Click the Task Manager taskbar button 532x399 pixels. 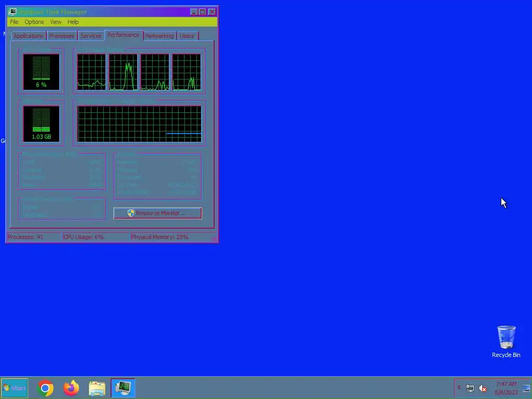click(x=123, y=388)
